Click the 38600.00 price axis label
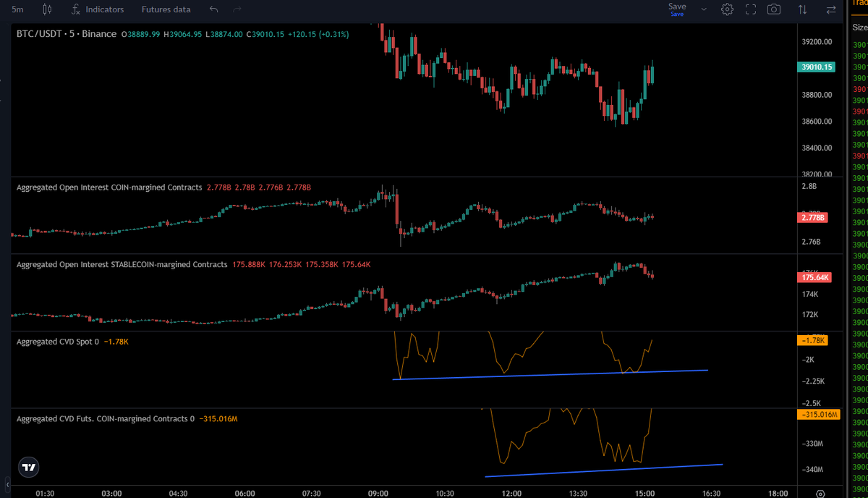The image size is (868, 498). (x=818, y=122)
